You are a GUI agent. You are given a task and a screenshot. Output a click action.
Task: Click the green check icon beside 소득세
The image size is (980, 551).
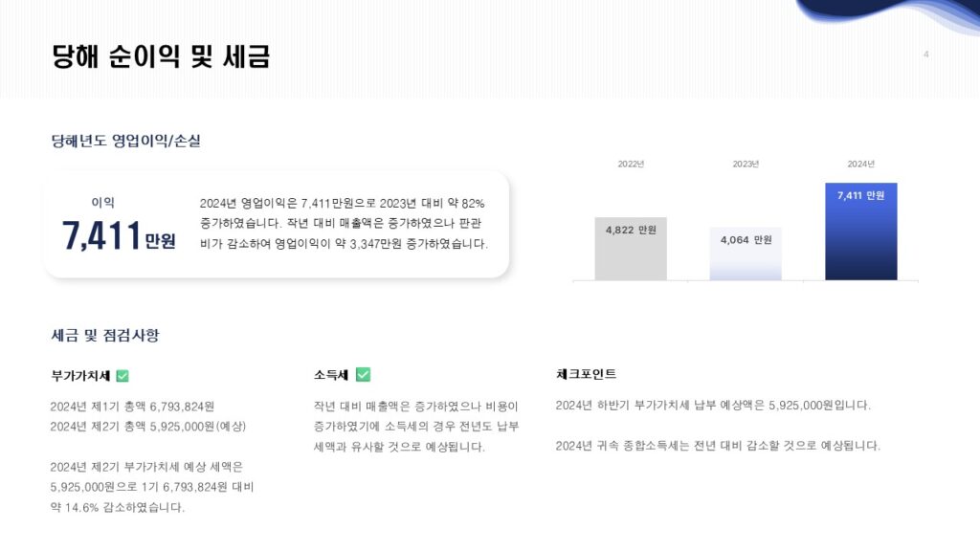pyautogui.click(x=363, y=374)
